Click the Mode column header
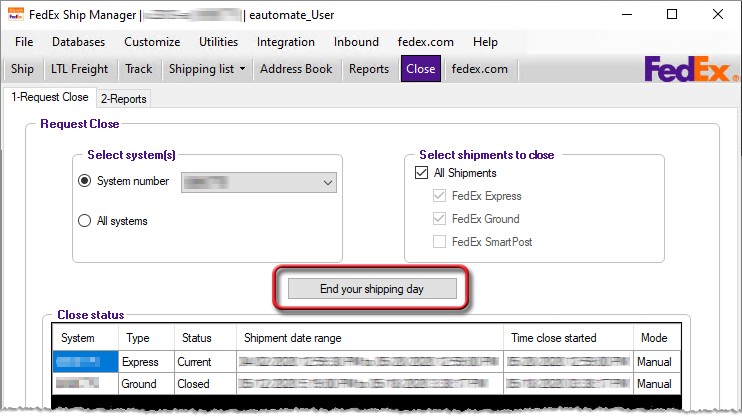The image size is (742, 416). pyautogui.click(x=657, y=338)
